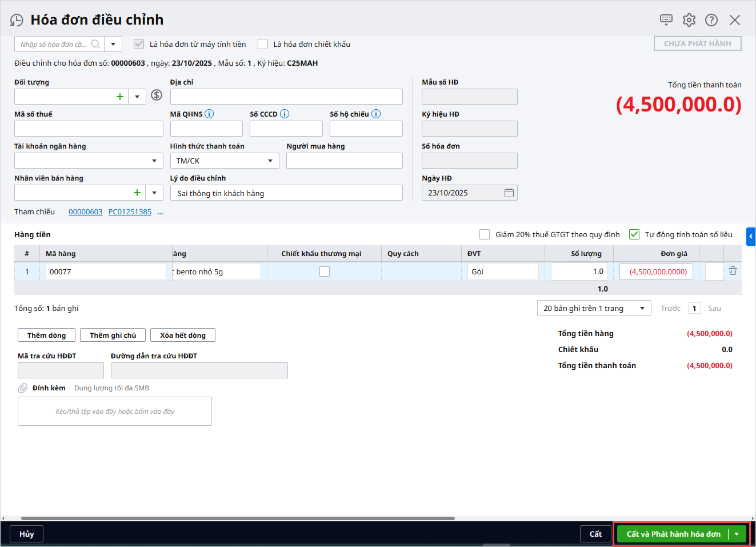The width and height of the screenshot is (756, 547).
Task: Click the help question mark icon
Action: pos(711,20)
